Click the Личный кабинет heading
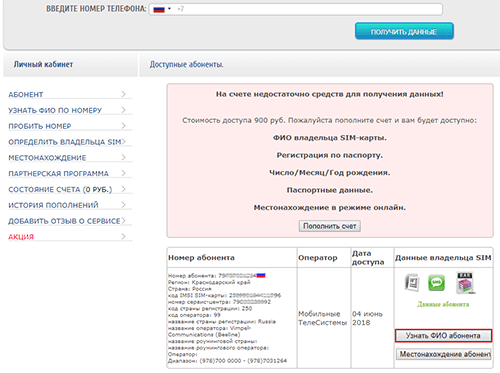Screen dimensions: 500x373 43,64
